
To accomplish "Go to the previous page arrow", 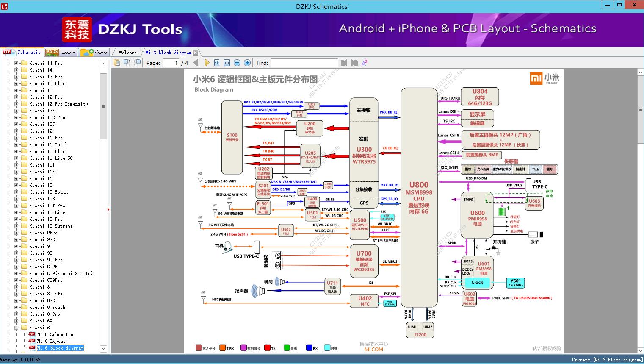I will (196, 63).
